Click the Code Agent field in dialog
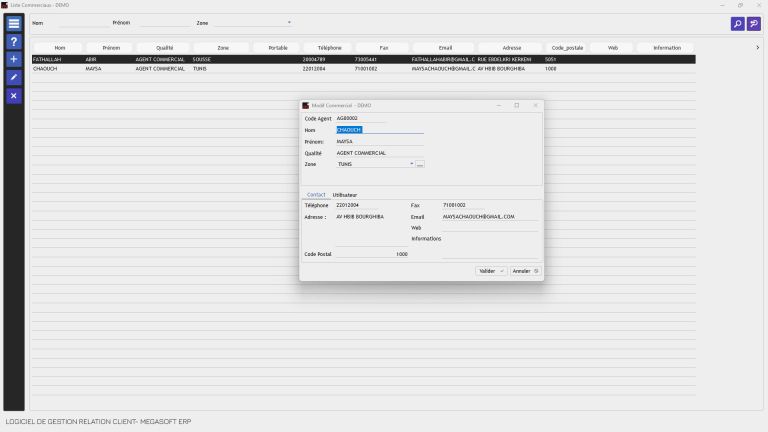768x432 pixels. point(360,118)
